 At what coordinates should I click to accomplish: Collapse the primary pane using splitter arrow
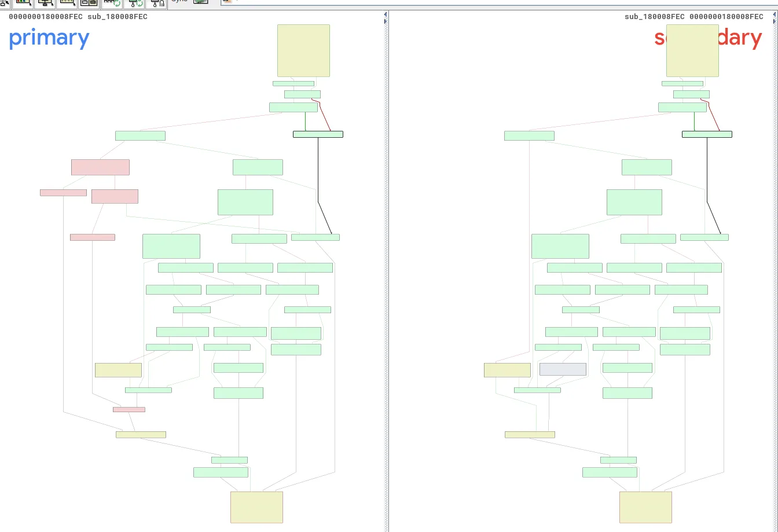(386, 14)
